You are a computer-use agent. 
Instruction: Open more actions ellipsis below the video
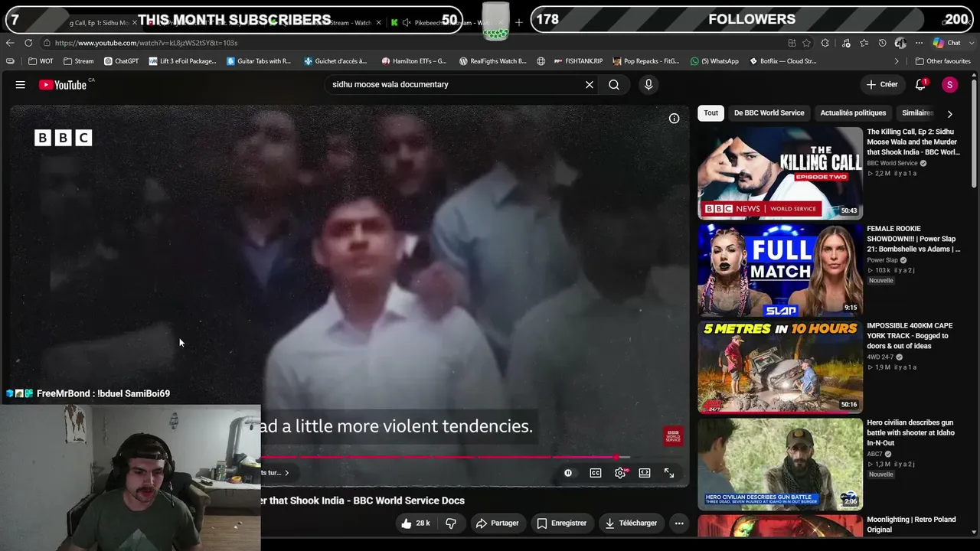pyautogui.click(x=679, y=523)
